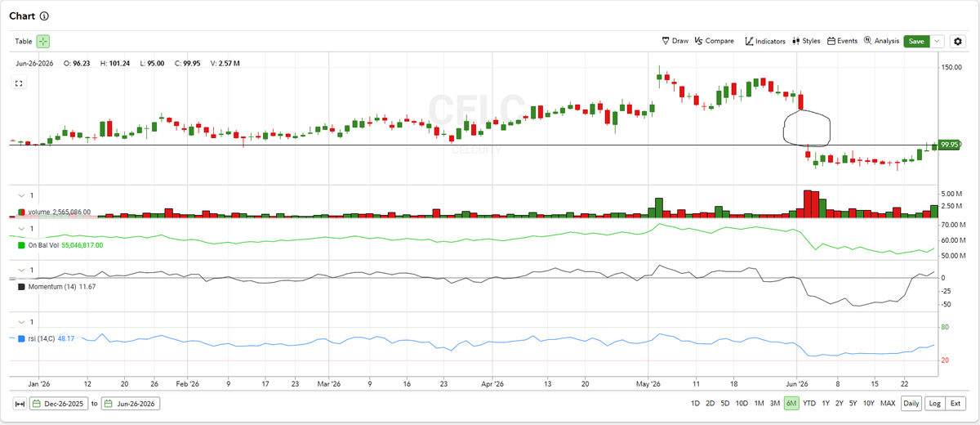This screenshot has height=425, width=980.
Task: Collapse the On Bal Vol panel chevron
Action: tap(21, 230)
